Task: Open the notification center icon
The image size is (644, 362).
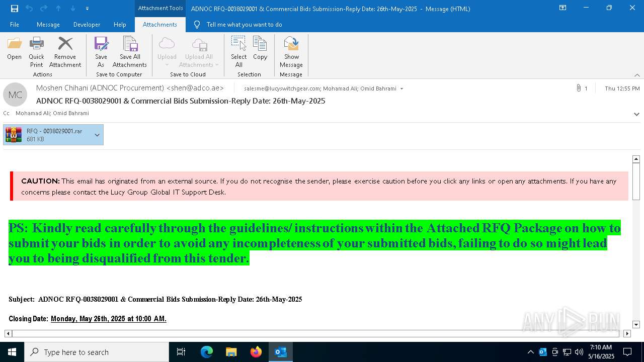Action: [627, 352]
